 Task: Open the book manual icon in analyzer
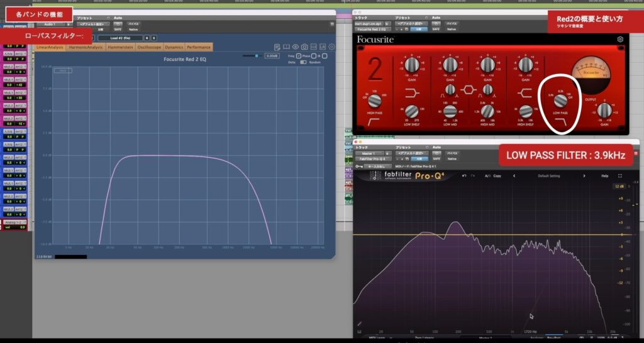[286, 47]
